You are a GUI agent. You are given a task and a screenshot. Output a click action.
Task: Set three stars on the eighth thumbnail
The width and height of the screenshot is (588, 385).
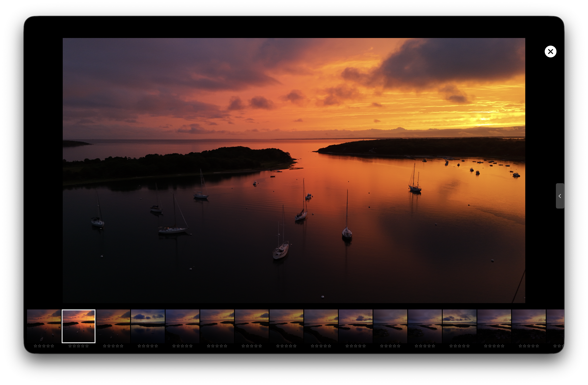tap(286, 346)
